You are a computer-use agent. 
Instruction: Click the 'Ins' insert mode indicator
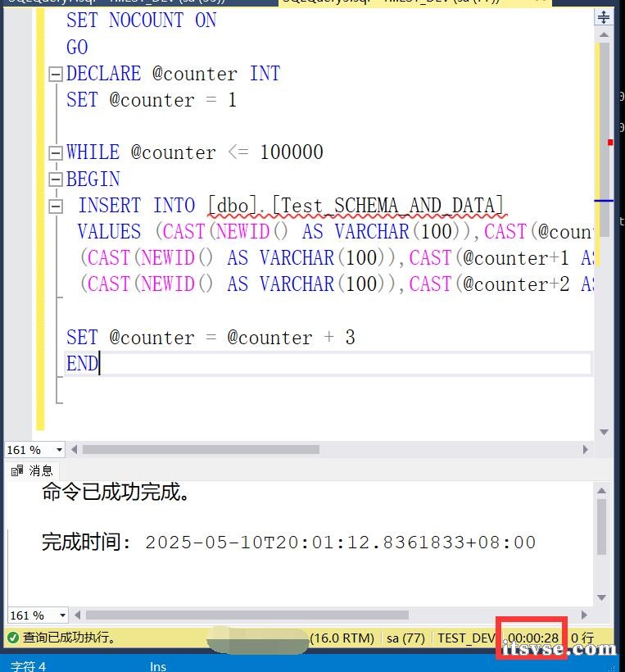point(158,666)
